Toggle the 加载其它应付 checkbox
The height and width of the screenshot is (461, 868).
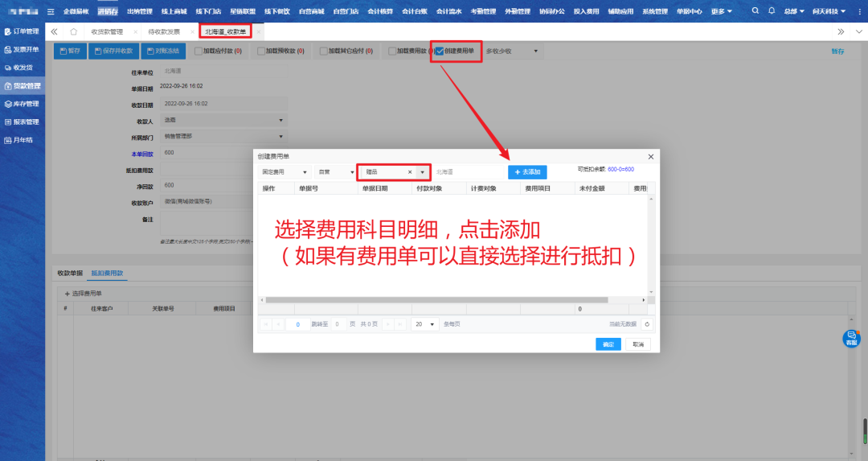coord(323,51)
